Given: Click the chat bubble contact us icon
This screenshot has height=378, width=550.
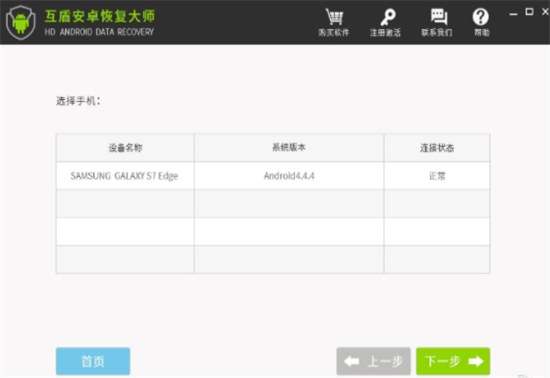Looking at the screenshot, I should [438, 16].
